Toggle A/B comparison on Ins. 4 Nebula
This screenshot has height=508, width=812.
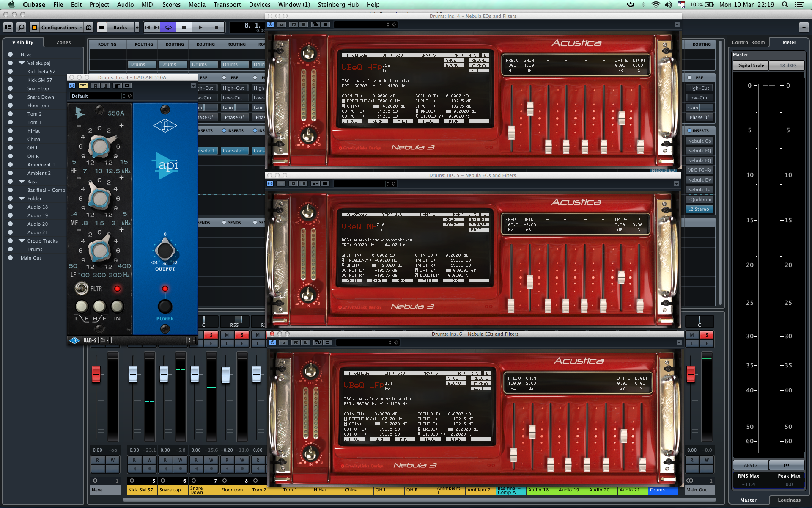click(x=315, y=25)
